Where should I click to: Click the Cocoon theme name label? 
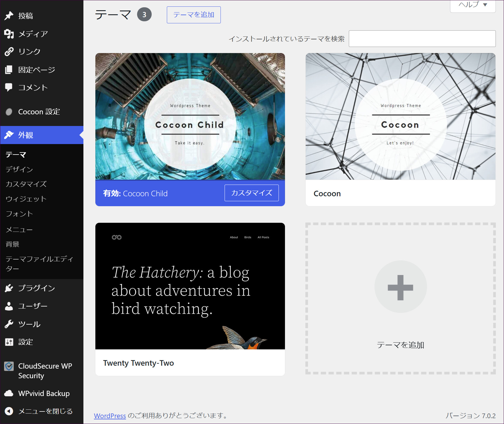click(327, 194)
